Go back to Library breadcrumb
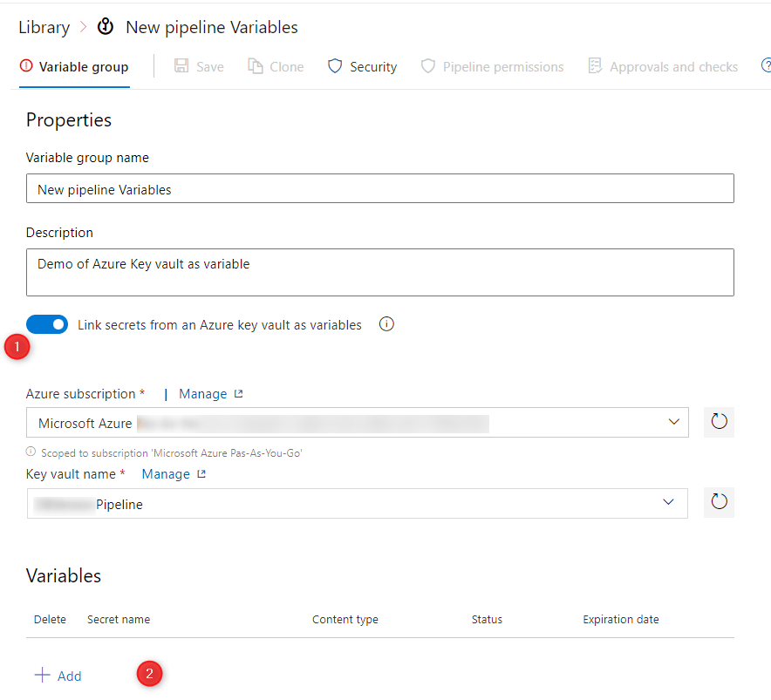This screenshot has height=700, width=771. click(44, 28)
